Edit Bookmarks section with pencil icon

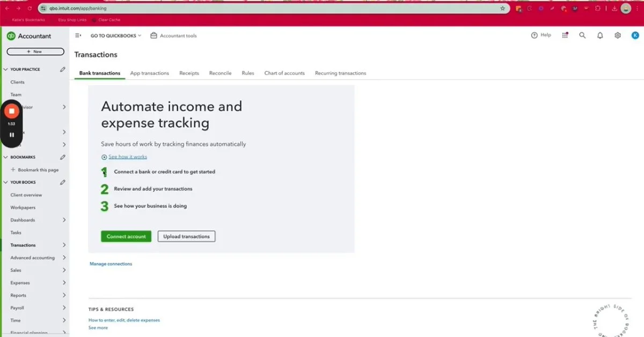point(63,157)
